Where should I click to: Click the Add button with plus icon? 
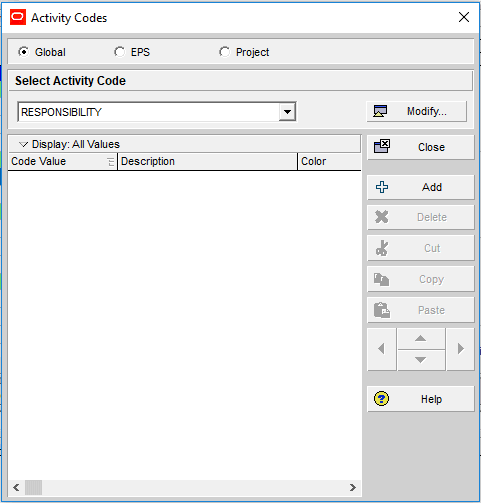[x=421, y=187]
